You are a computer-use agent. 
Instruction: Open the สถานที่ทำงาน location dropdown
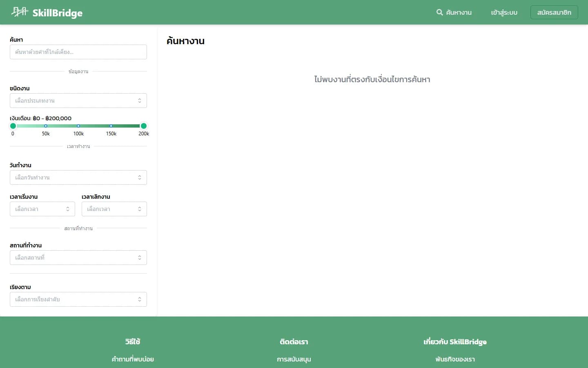coord(78,258)
